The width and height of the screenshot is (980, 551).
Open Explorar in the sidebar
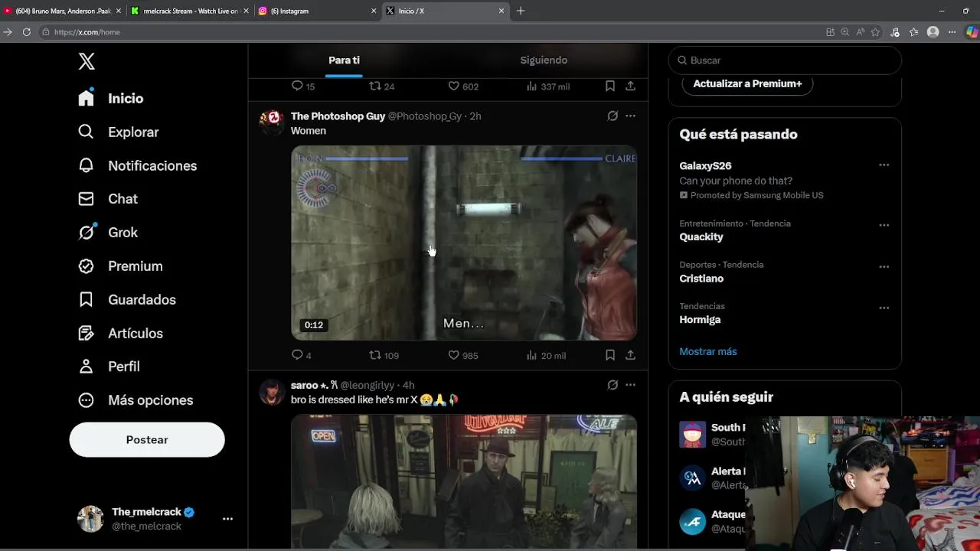point(119,132)
